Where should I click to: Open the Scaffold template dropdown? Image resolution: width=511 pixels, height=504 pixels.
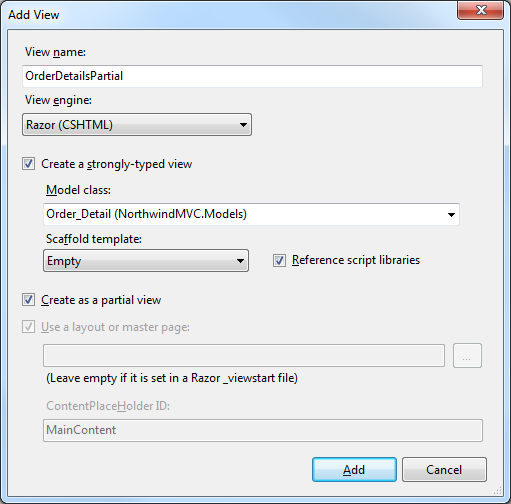[146, 261]
